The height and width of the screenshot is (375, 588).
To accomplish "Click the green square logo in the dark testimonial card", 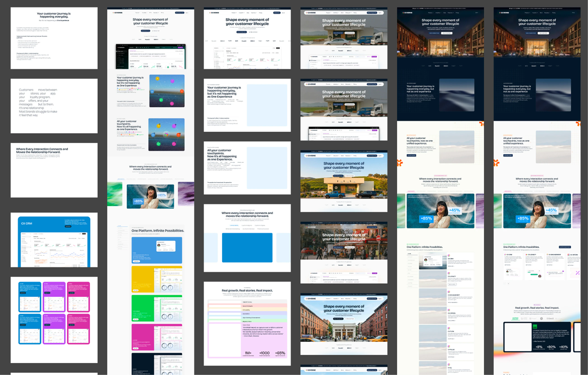I will coord(535,327).
